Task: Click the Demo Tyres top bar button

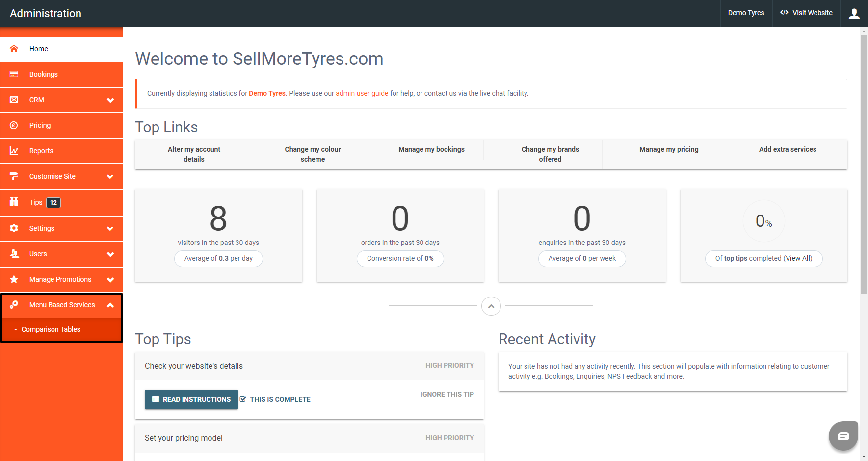Action: point(746,13)
